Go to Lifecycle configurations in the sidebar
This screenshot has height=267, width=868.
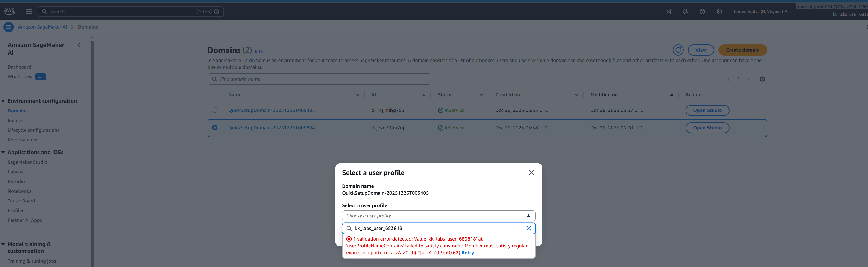[33, 130]
